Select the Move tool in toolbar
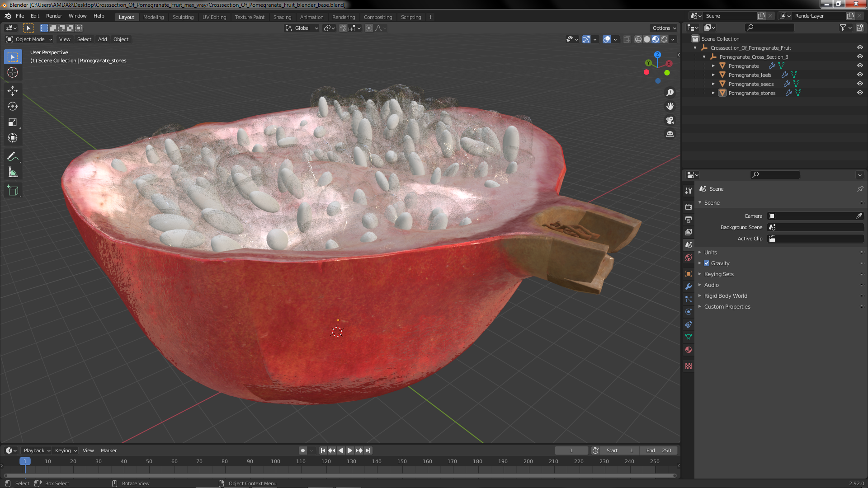The width and height of the screenshot is (868, 488). click(13, 89)
